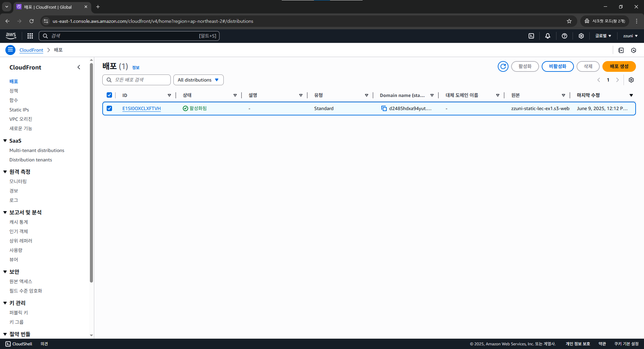
Task: Open the notifications bell
Action: coord(548,36)
